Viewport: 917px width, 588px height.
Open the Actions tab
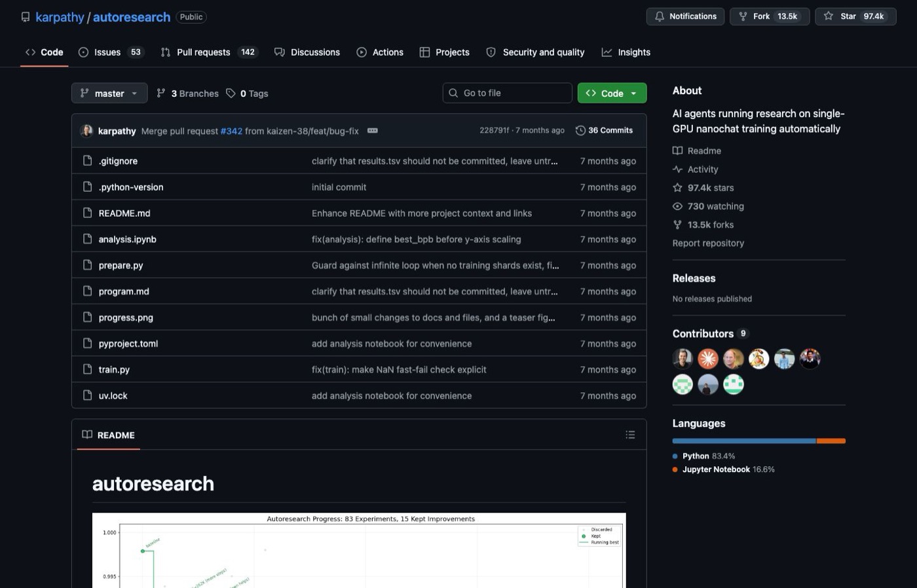pyautogui.click(x=380, y=52)
